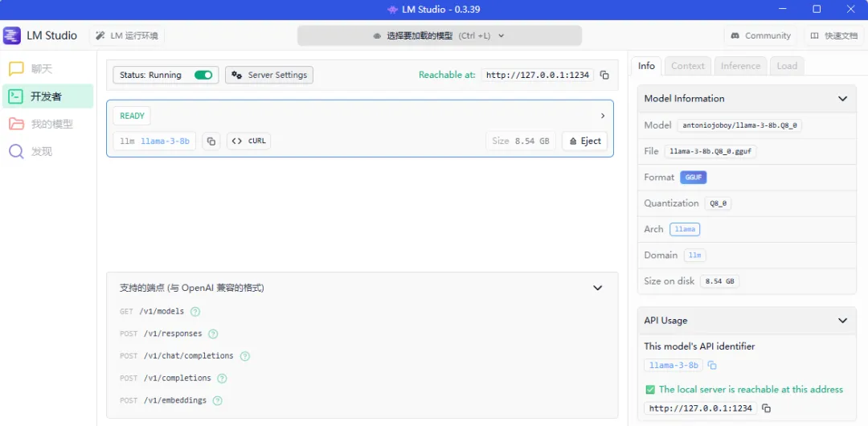Open the Community Discord link
Screen dimensions: 868x426
(x=760, y=35)
